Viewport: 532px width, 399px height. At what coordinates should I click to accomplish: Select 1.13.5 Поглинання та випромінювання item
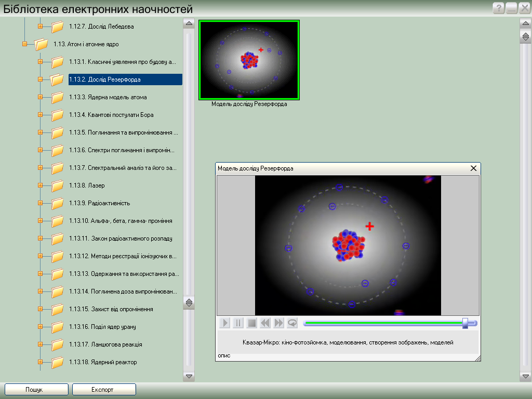(124, 132)
